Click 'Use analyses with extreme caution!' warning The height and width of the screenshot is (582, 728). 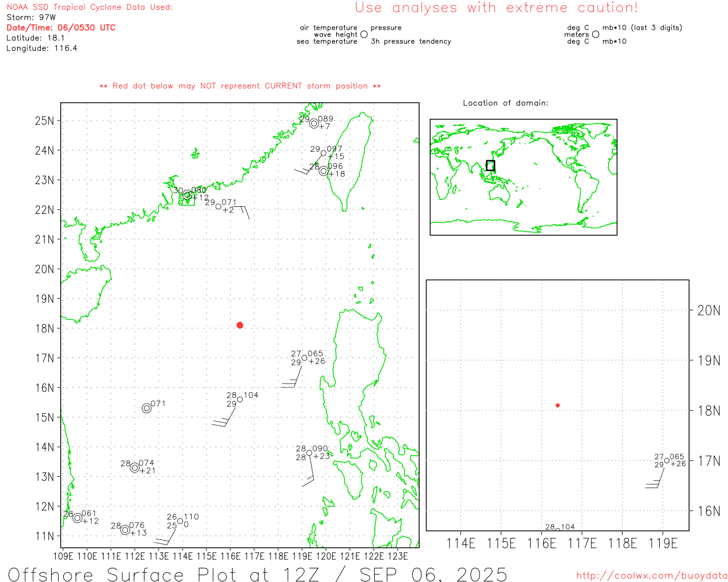click(x=497, y=7)
